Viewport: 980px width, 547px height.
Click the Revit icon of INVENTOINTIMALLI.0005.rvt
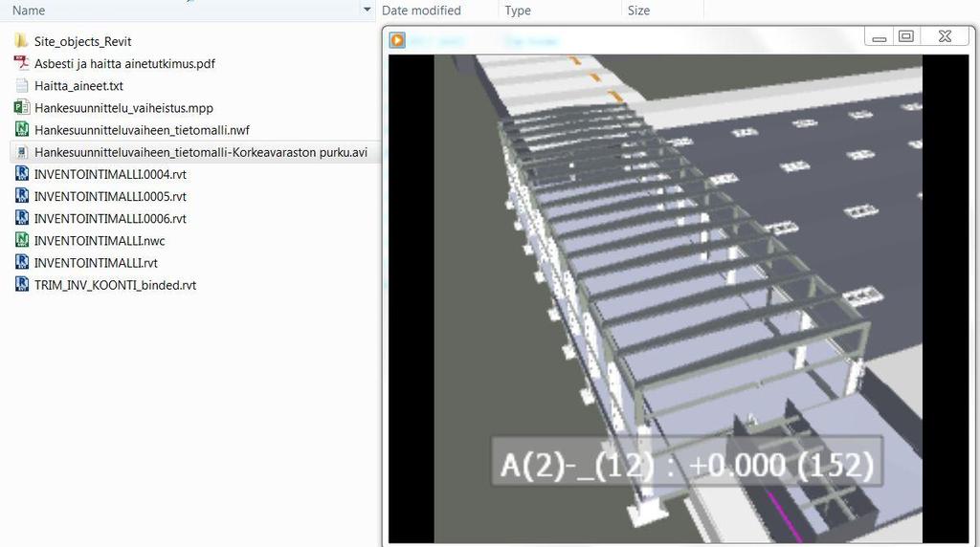tap(21, 196)
